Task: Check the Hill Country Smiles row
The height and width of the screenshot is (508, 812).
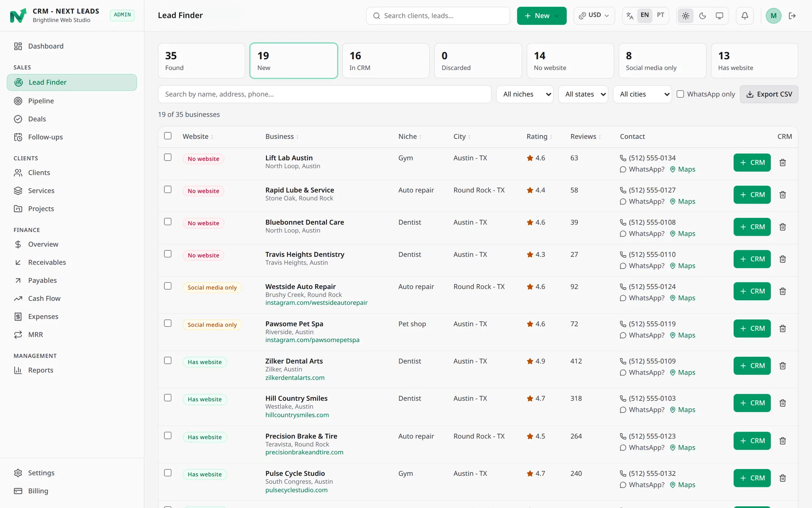Action: point(168,398)
